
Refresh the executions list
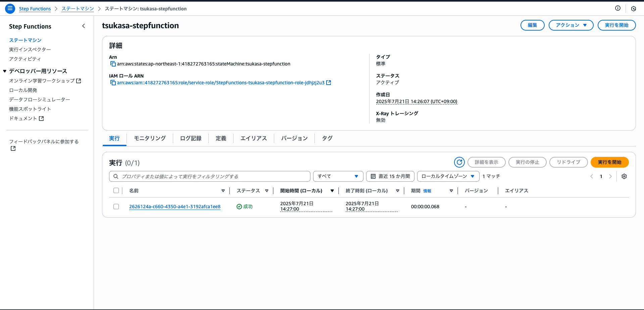459,162
